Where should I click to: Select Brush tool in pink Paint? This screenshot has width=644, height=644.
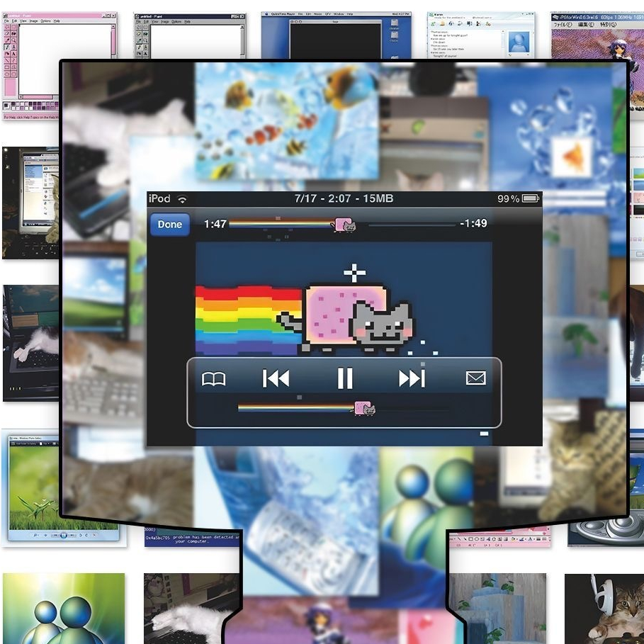pyautogui.click(x=13, y=47)
